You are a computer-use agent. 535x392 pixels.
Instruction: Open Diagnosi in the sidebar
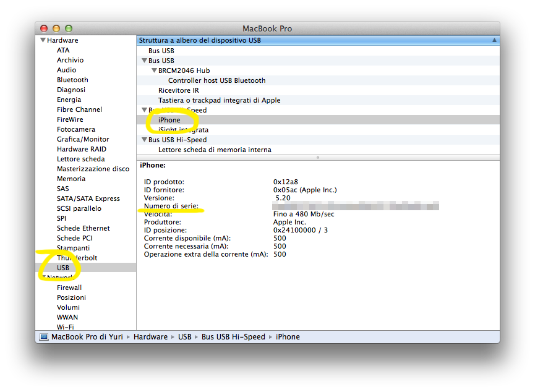click(x=71, y=90)
